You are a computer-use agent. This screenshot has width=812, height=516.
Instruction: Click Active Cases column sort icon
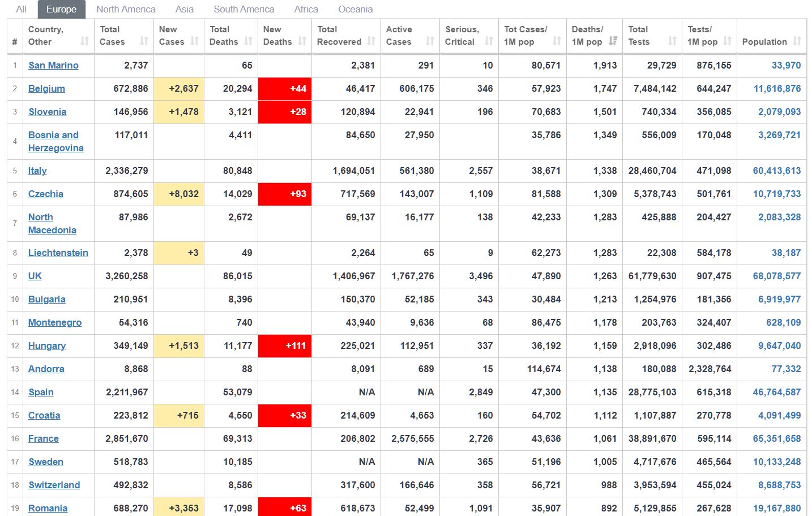[x=430, y=41]
